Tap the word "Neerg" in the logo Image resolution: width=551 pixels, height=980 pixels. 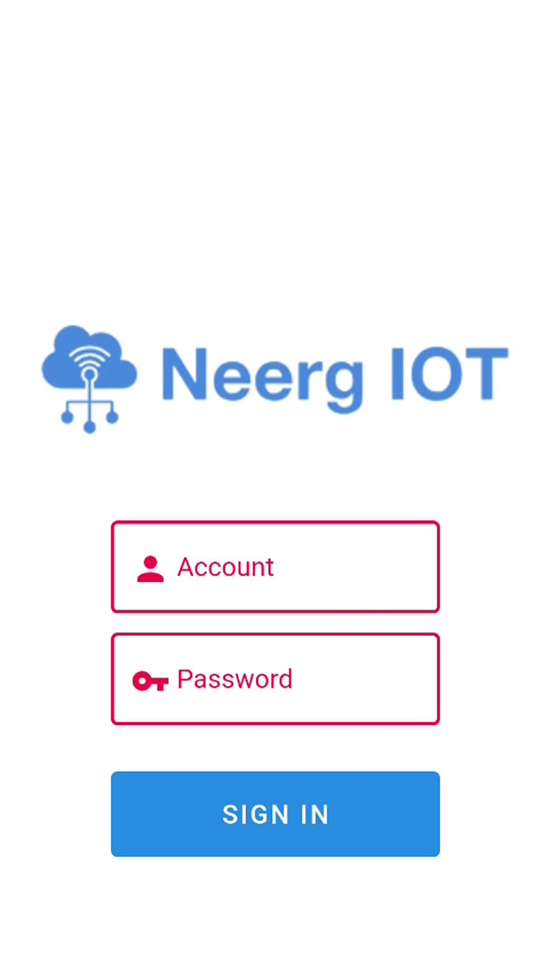pyautogui.click(x=263, y=379)
